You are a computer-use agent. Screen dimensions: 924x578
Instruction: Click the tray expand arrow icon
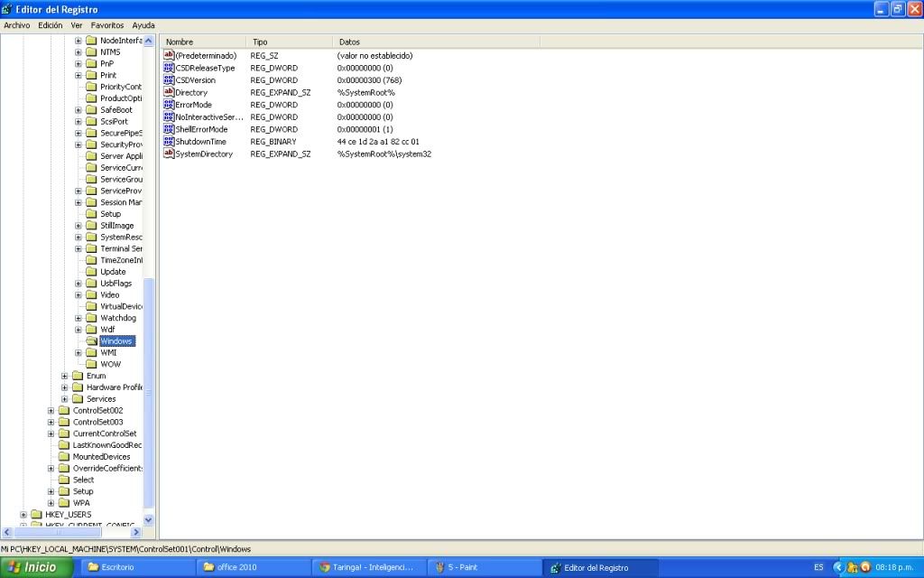tap(838, 567)
